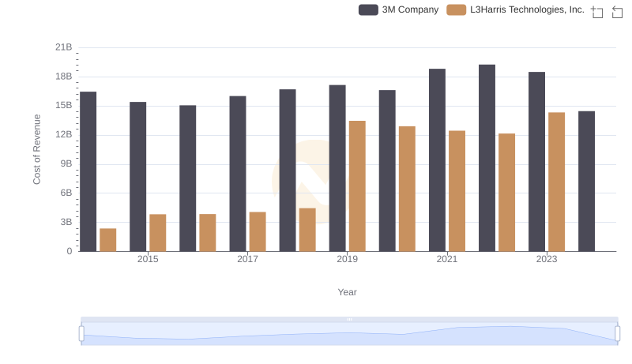Click 3M bar for 2019
The height and width of the screenshot is (364, 632).
click(337, 168)
